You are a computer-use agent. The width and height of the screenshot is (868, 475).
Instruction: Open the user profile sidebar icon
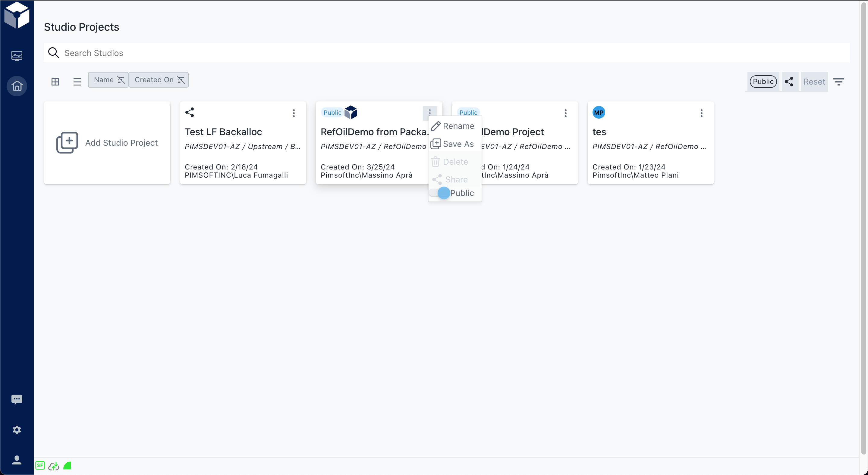[x=17, y=460]
